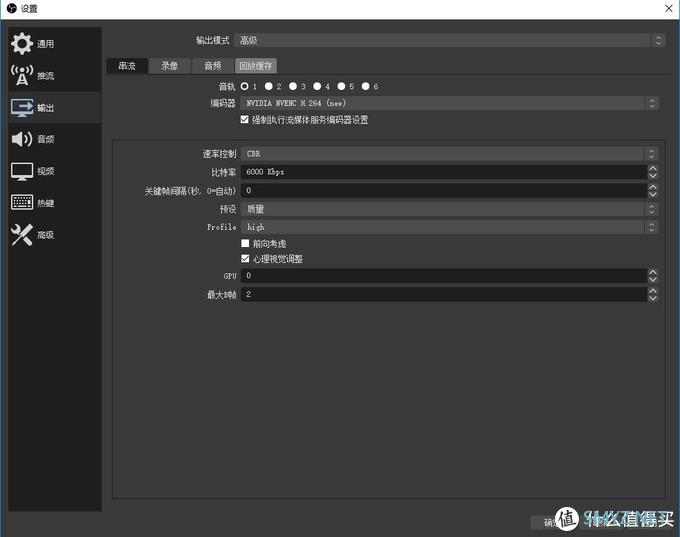Switch to the 录像 (Recording) tab
Image resolution: width=680 pixels, height=537 pixels.
[x=170, y=66]
